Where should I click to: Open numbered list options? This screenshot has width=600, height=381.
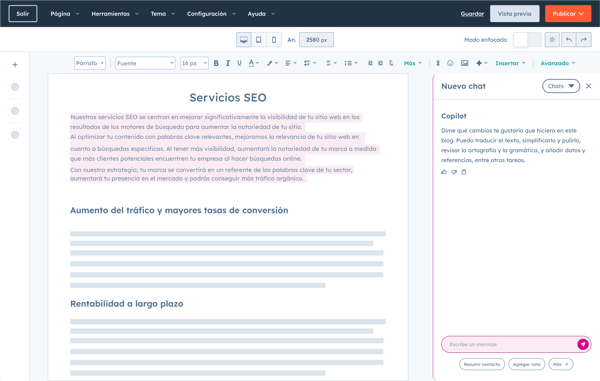[x=331, y=63]
